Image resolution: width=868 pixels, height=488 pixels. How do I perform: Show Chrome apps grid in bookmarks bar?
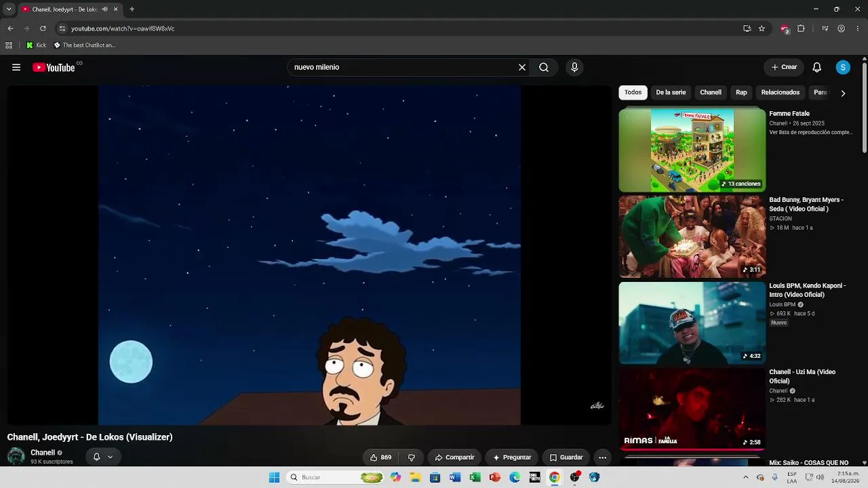click(9, 45)
